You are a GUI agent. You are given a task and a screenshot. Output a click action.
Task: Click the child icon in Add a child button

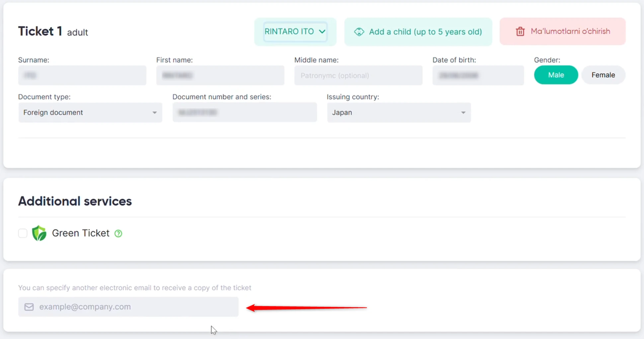[359, 32]
